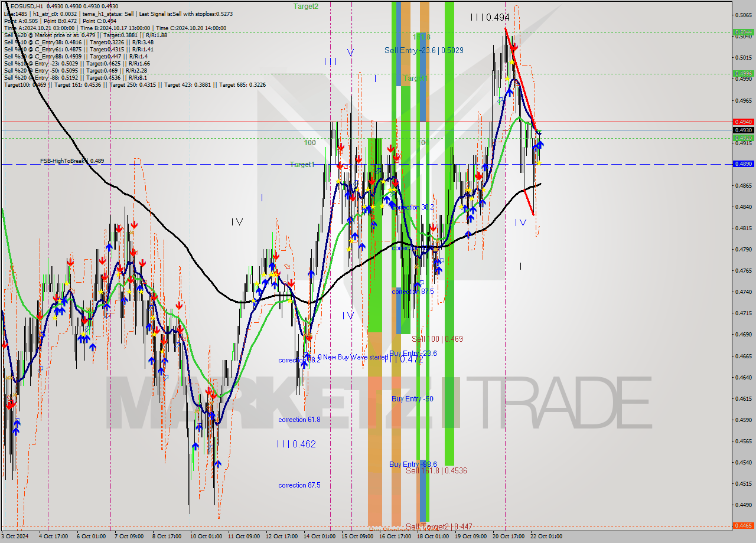Click the 'I V' wave label near 11 Oct

click(x=237, y=222)
